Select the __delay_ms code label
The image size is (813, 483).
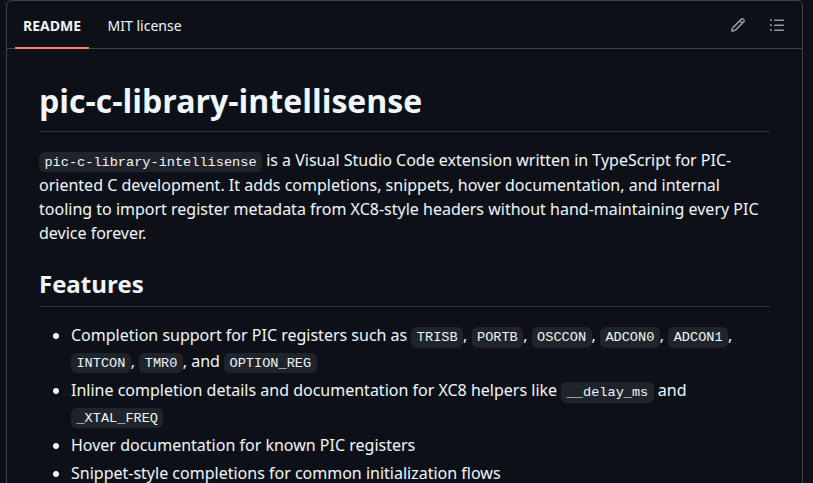click(x=607, y=392)
